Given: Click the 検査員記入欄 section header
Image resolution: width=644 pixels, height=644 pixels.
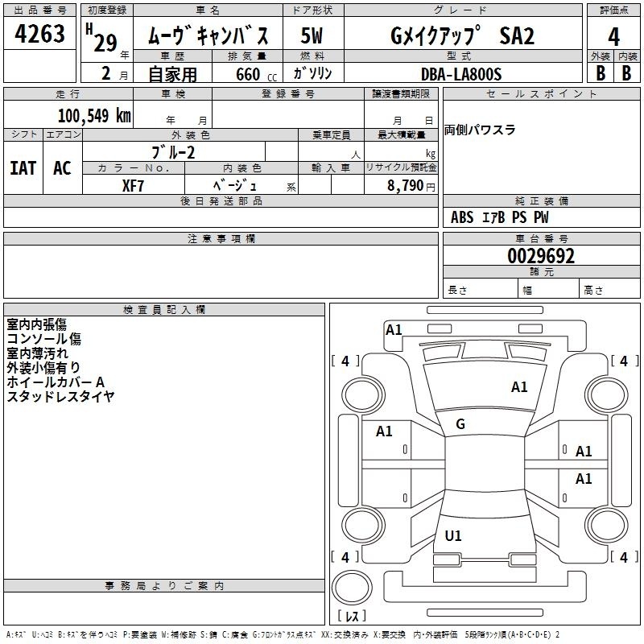Looking at the screenshot, I should click(164, 310).
